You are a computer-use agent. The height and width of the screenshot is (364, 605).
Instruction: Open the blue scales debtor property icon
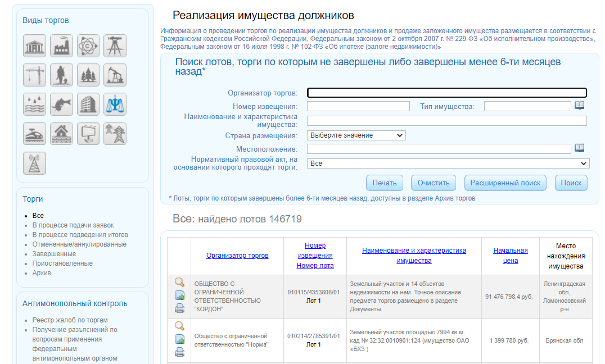115,104
